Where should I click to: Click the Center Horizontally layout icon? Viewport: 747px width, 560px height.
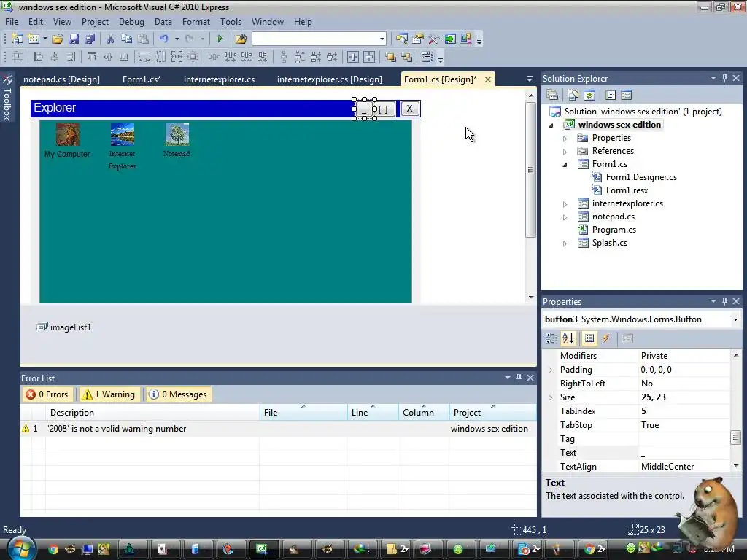click(352, 57)
